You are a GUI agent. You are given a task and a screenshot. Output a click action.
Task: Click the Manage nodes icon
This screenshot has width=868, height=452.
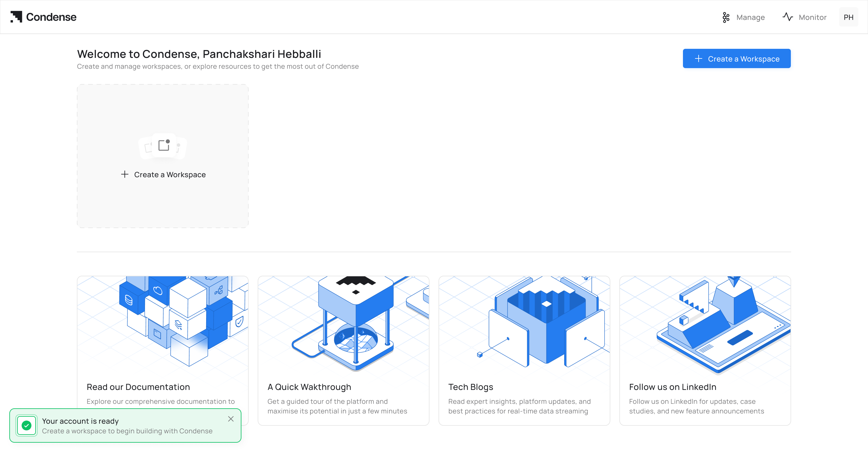pyautogui.click(x=726, y=17)
